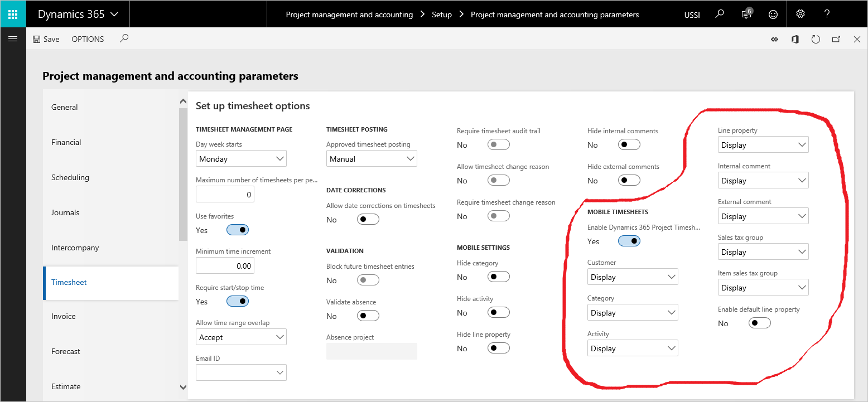
Task: Open Day week starts dropdown
Action: coord(241,158)
